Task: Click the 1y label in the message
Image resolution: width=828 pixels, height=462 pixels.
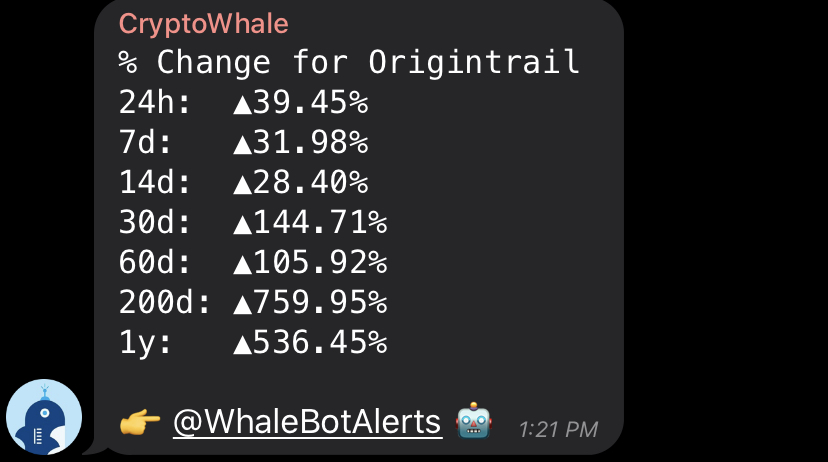Action: pos(145,343)
